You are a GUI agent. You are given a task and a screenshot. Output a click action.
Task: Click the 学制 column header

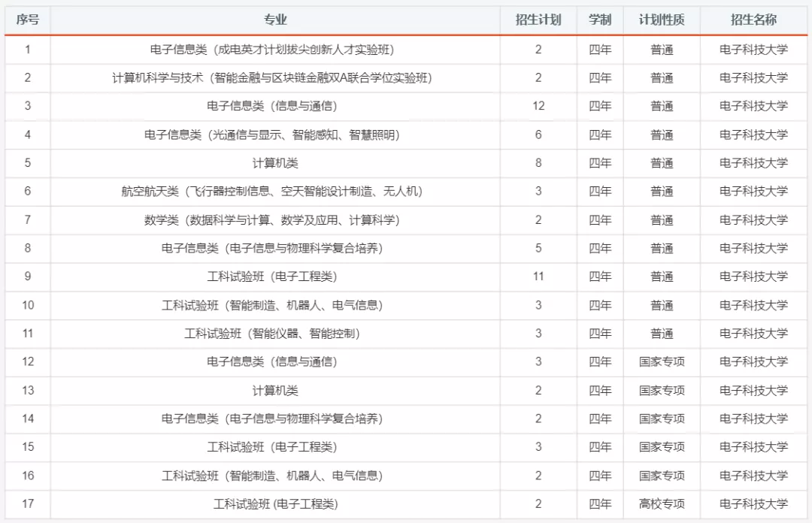[598, 20]
